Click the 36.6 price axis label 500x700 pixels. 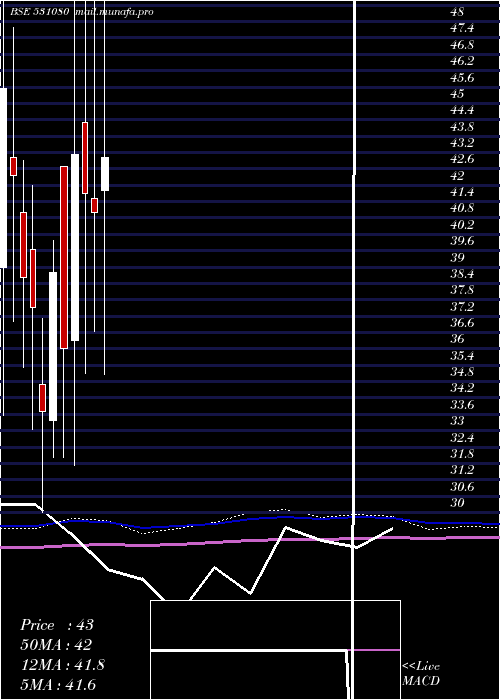click(x=462, y=323)
